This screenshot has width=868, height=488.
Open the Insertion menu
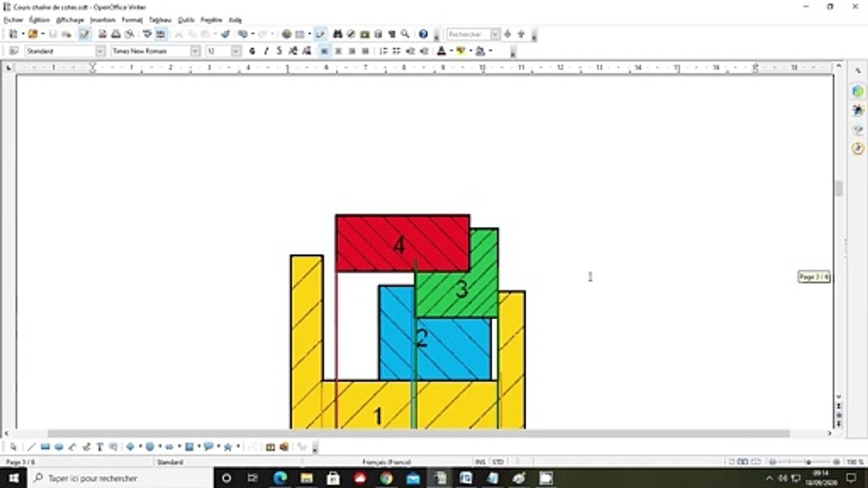click(x=103, y=20)
